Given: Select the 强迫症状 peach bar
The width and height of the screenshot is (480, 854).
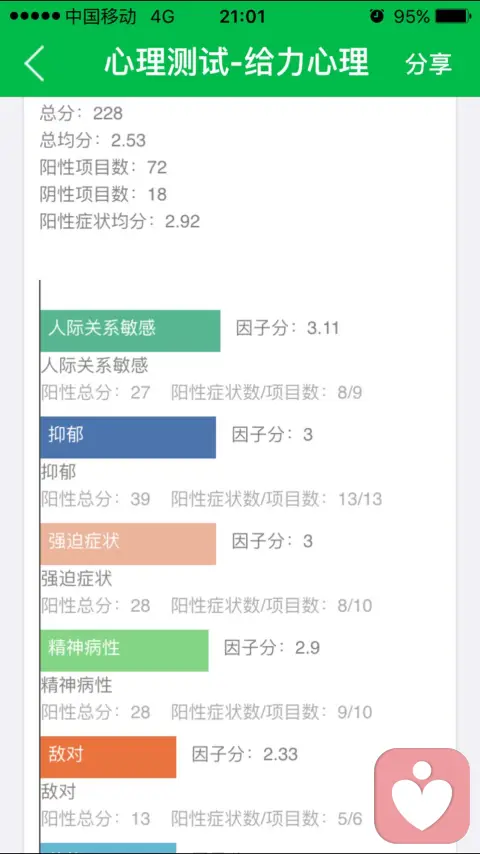Looking at the screenshot, I should pyautogui.click(x=128, y=544).
